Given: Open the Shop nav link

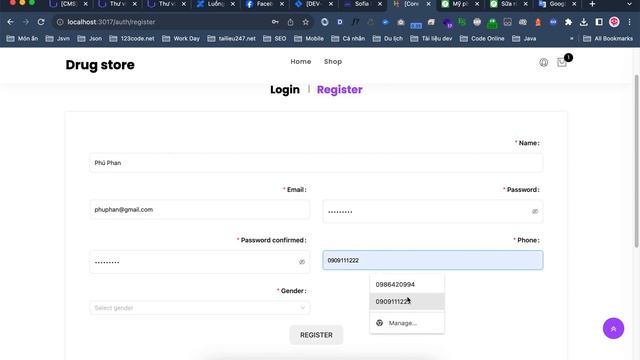Looking at the screenshot, I should pyautogui.click(x=333, y=62).
